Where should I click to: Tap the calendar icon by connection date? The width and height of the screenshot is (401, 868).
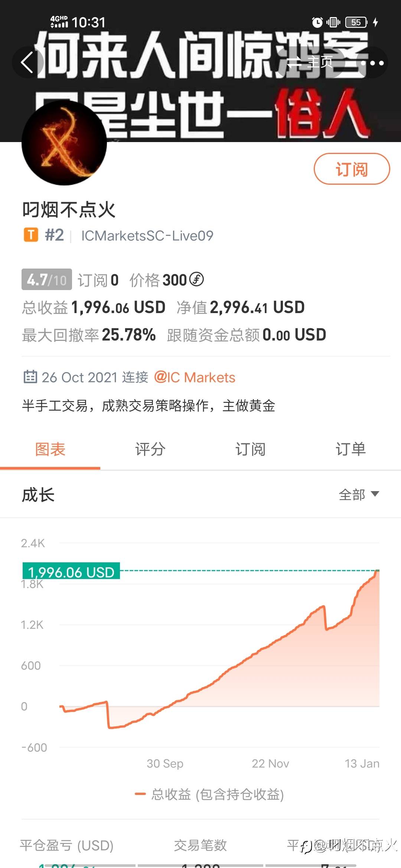pos(30,377)
